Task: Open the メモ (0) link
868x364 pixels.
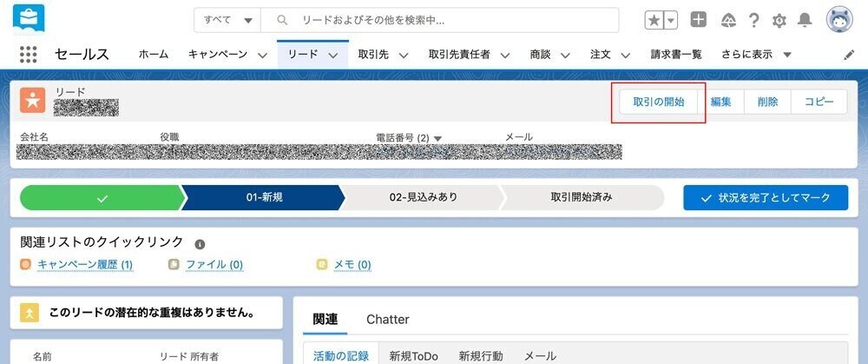Action: (352, 265)
